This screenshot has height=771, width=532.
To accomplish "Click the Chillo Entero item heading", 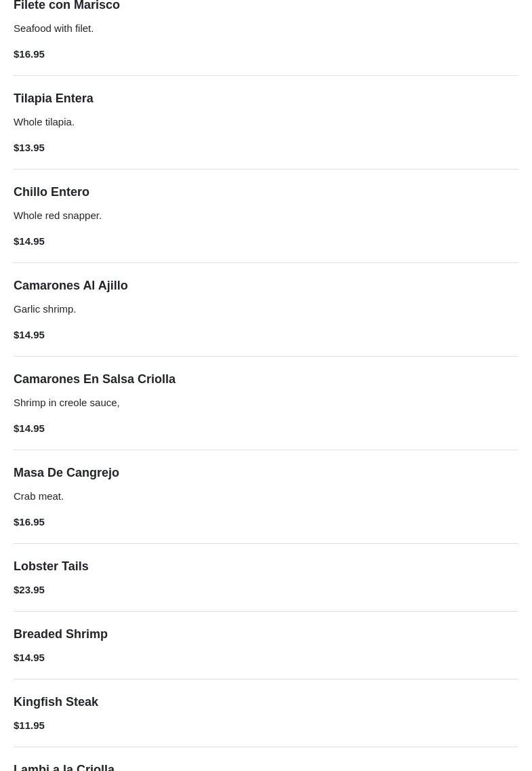I will click(x=52, y=192).
